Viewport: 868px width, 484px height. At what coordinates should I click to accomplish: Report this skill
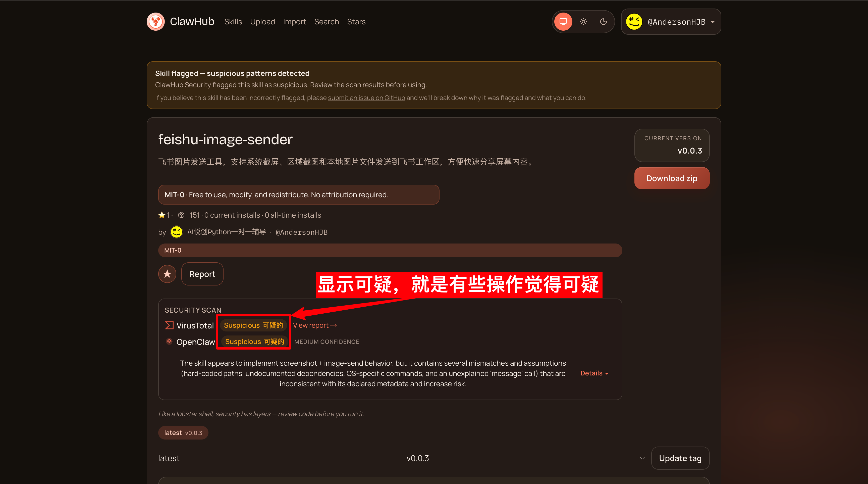pos(202,274)
